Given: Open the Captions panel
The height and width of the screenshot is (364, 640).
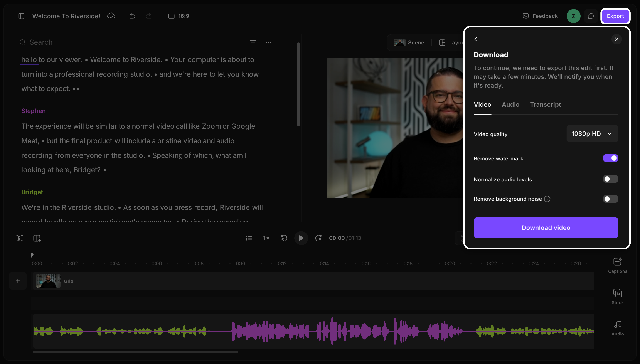Looking at the screenshot, I should point(618,266).
